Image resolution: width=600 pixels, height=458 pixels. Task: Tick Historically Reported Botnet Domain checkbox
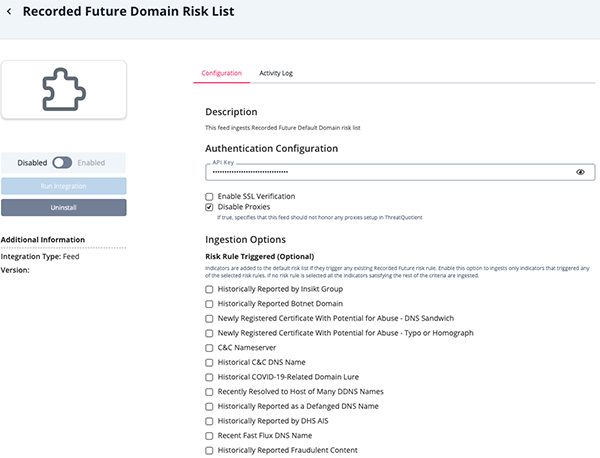[x=209, y=304]
